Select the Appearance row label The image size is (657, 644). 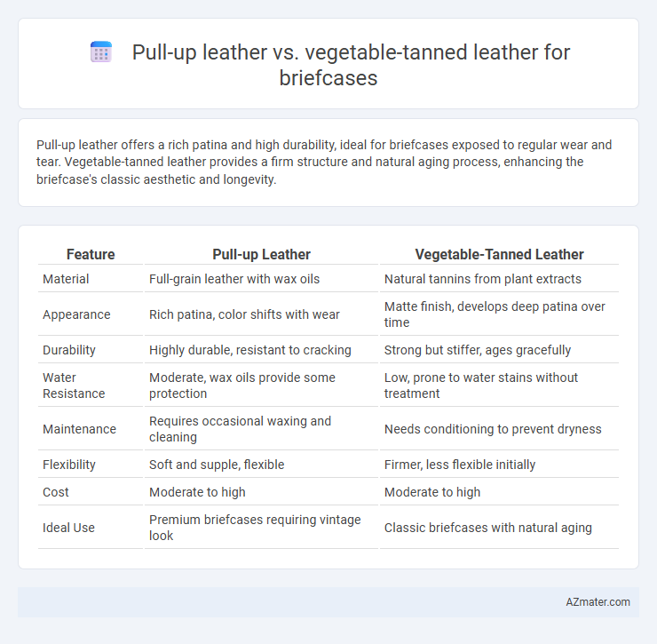point(76,314)
